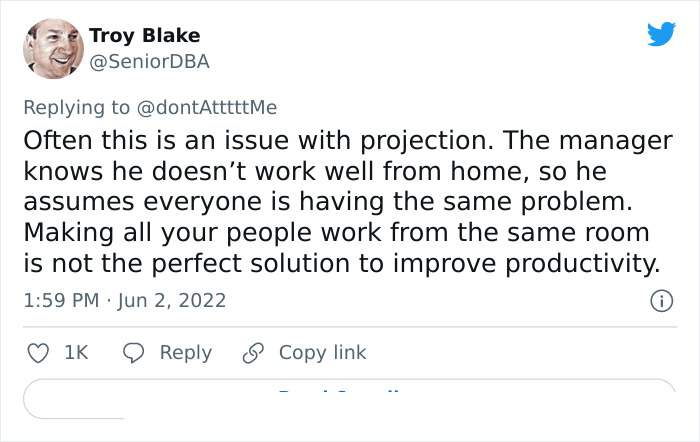This screenshot has width=700, height=442.
Task: Open the tweet info circle icon
Action: (x=660, y=300)
